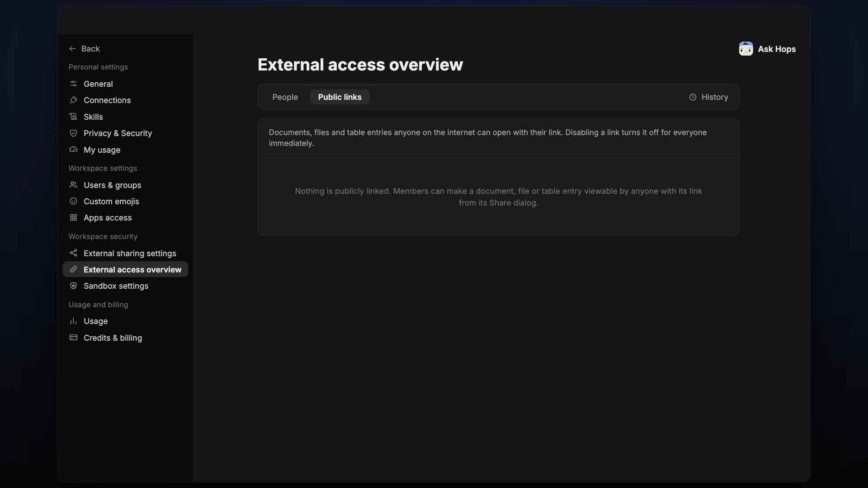Click the "Documents, files and table entries" description
The width and height of the screenshot is (868, 488).
click(487, 138)
